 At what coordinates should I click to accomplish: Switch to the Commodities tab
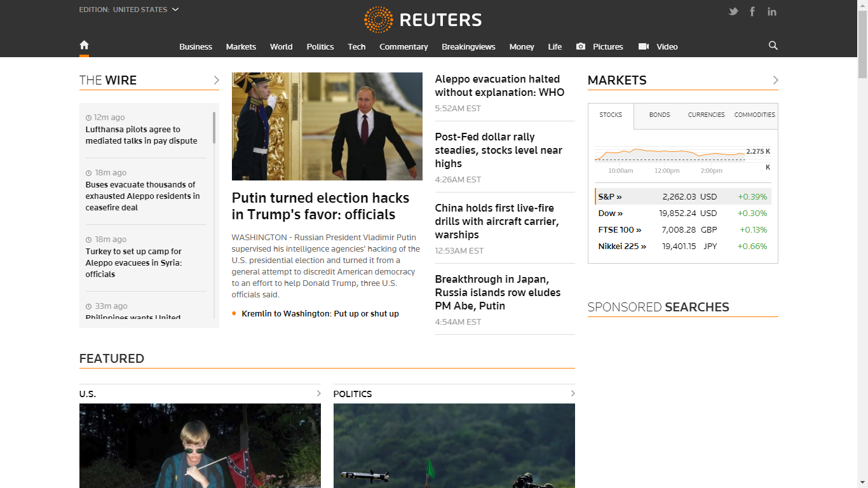point(754,115)
